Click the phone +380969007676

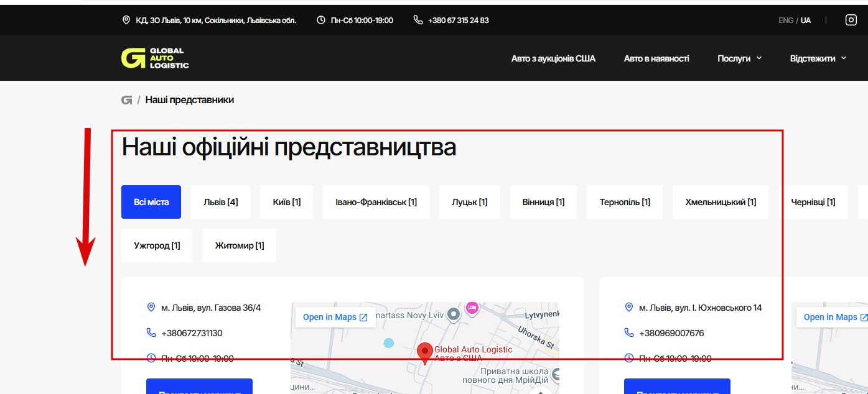tap(671, 333)
